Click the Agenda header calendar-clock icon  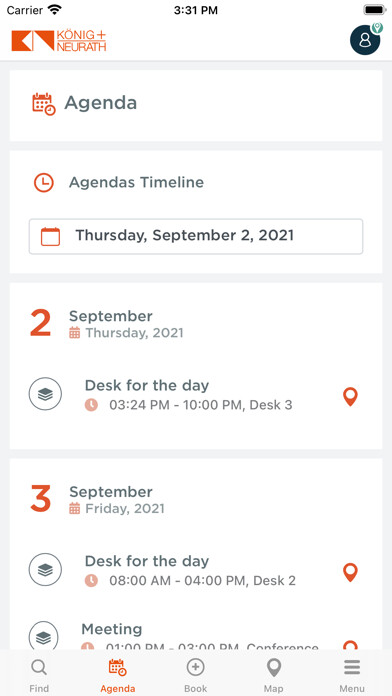(x=44, y=104)
